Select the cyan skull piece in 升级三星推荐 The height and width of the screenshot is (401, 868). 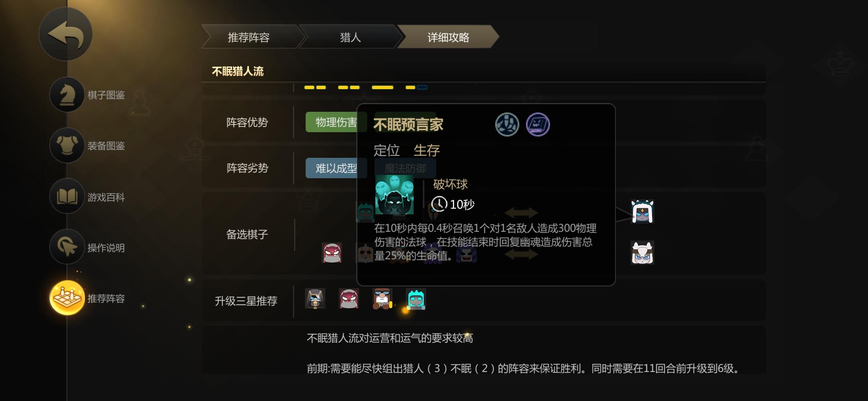(416, 299)
